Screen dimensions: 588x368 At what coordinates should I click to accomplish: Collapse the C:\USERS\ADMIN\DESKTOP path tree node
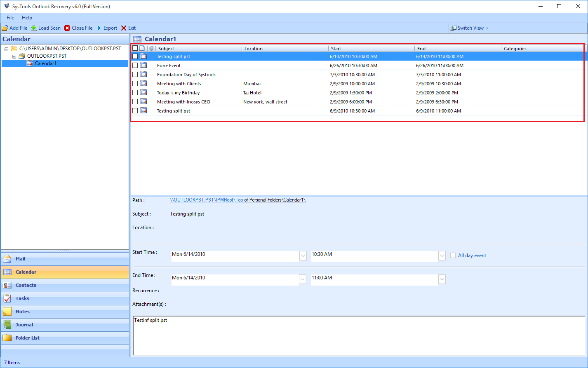pos(7,49)
